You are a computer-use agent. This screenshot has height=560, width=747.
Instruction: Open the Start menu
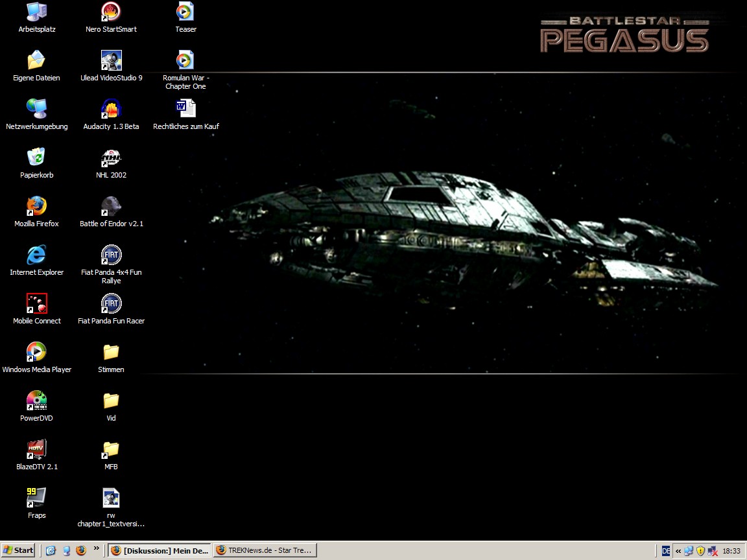(x=18, y=550)
